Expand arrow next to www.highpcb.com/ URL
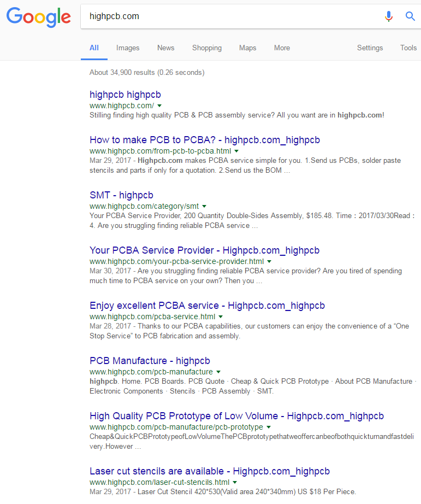421x504 pixels. (159, 106)
